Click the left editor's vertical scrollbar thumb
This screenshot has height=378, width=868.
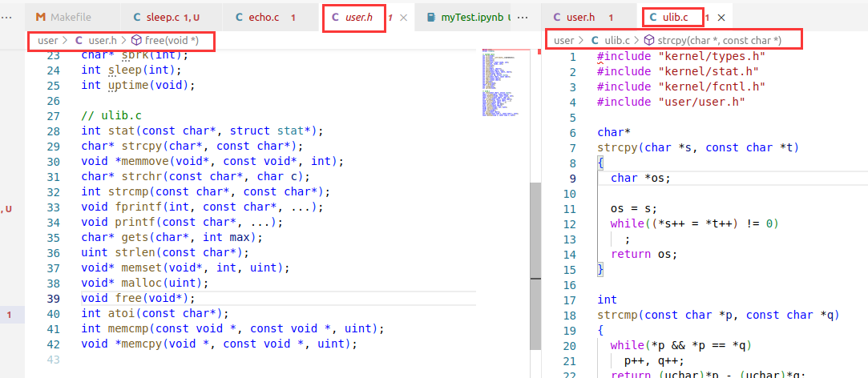(535, 232)
